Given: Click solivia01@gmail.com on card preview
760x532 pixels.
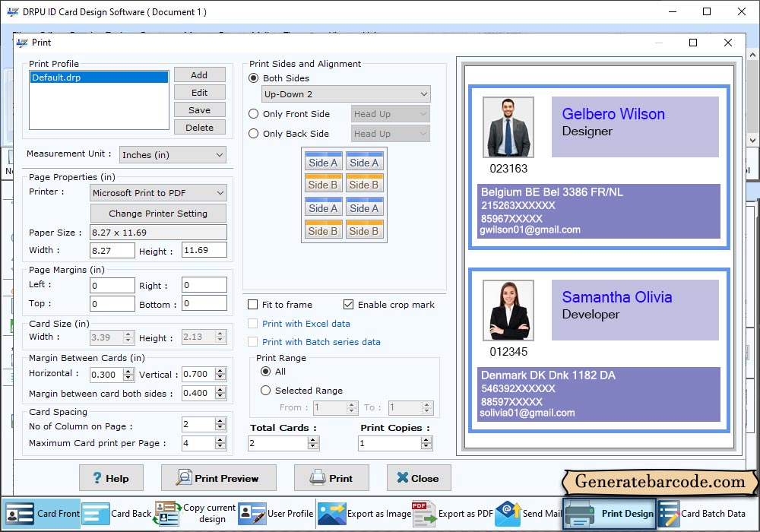Looking at the screenshot, I should 527,413.
